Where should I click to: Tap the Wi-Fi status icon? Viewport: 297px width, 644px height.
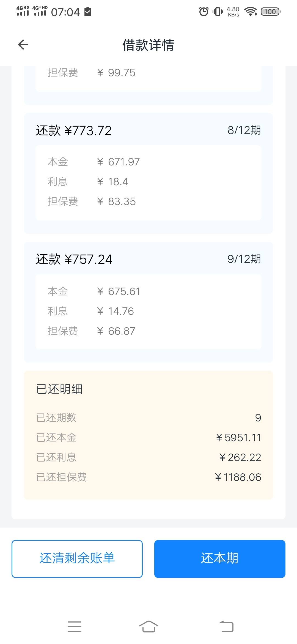point(251,12)
